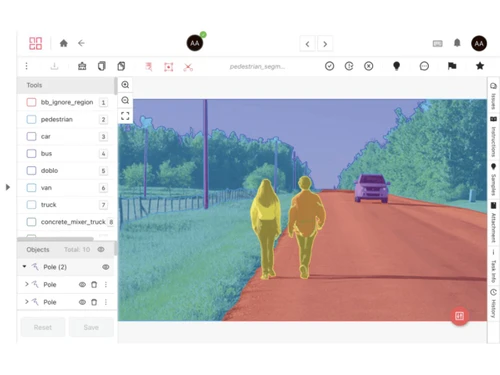Select the pink bounding box tool icon
Image resolution: width=500 pixels, height=375 pixels.
point(169,67)
